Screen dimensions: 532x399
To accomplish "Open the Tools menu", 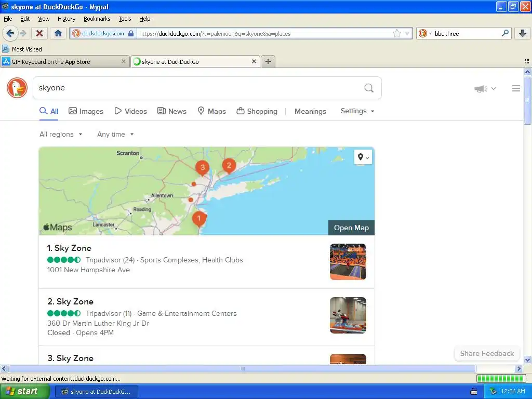I will [x=125, y=19].
